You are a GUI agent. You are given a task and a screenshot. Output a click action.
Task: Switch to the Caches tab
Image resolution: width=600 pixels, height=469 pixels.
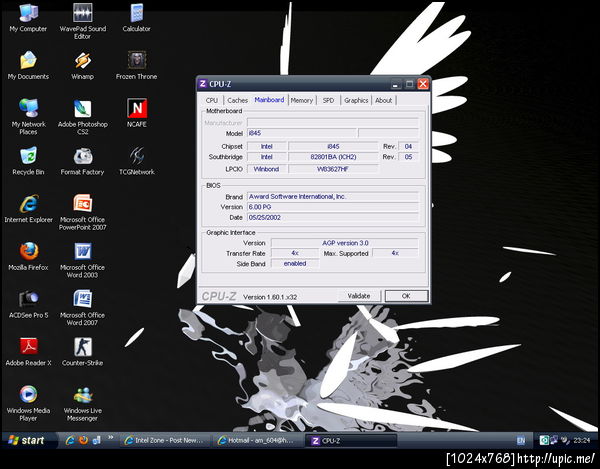pos(237,100)
